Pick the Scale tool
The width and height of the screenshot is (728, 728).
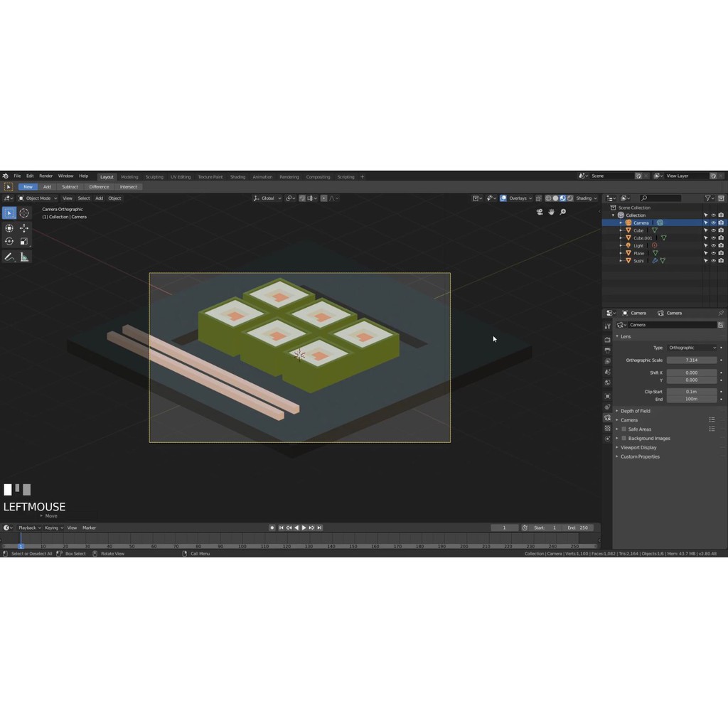(24, 242)
